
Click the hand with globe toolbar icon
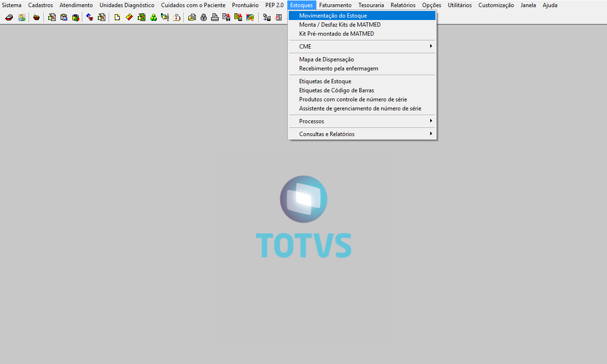(165, 18)
